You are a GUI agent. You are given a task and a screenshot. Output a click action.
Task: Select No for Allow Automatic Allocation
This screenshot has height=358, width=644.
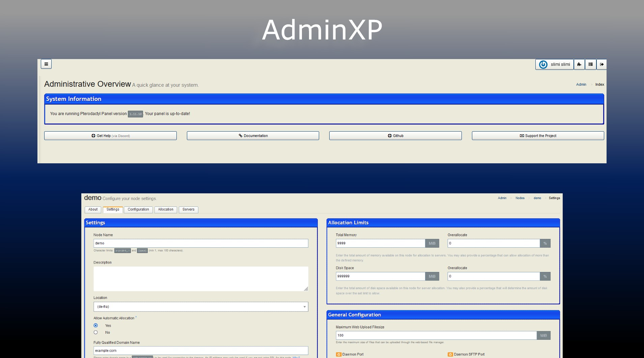[95, 332]
